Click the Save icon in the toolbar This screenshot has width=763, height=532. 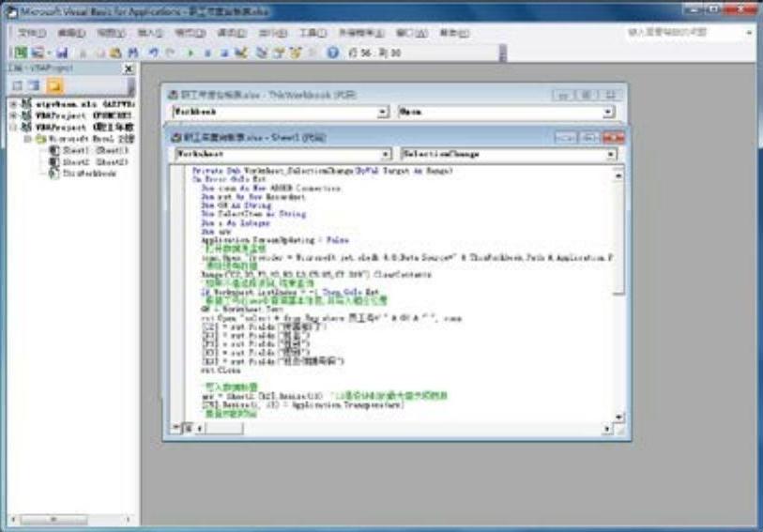(x=62, y=53)
